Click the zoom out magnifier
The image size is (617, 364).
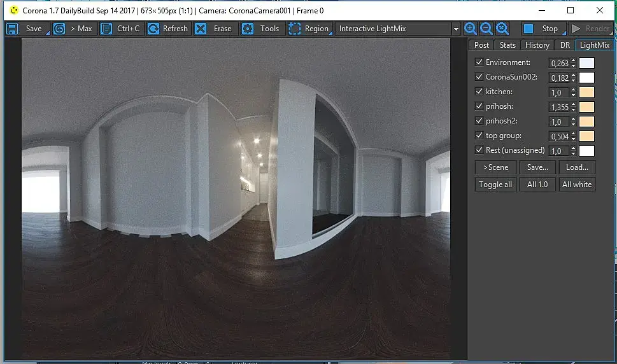point(486,29)
